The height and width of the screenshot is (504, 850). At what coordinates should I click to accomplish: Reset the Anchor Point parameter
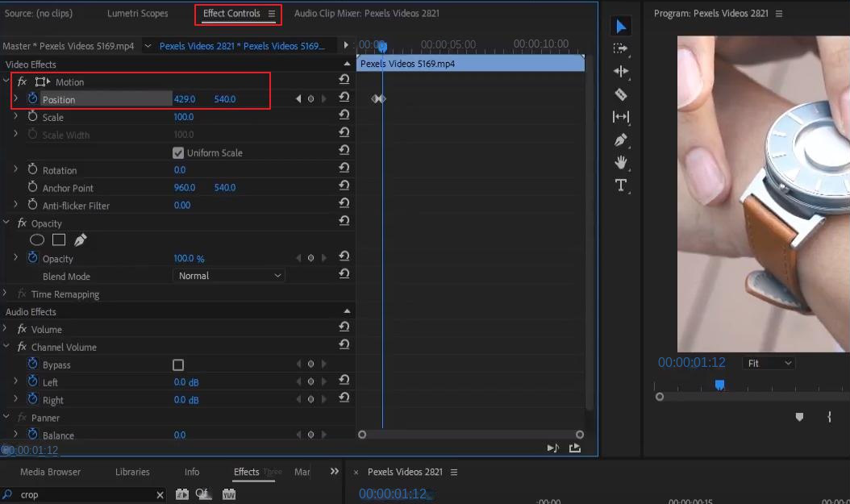click(344, 186)
